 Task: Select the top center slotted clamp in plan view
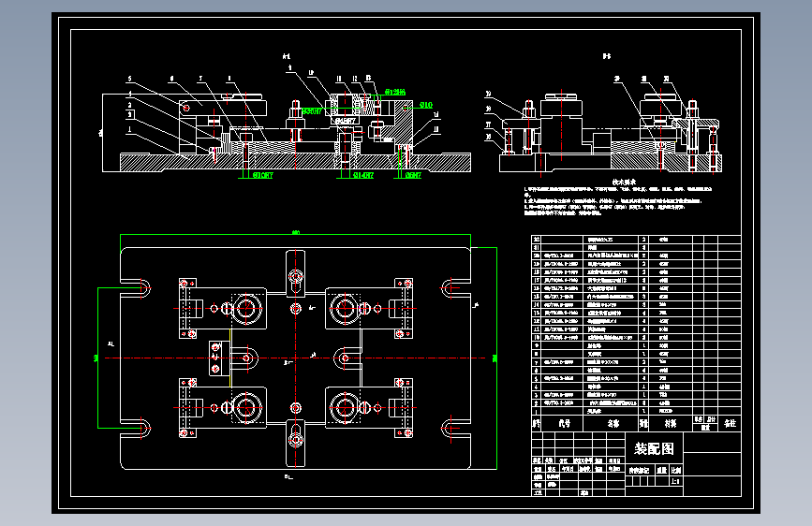[296, 273]
